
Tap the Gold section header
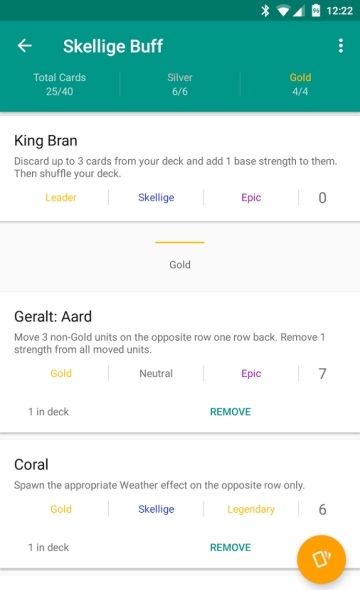pyautogui.click(x=180, y=265)
